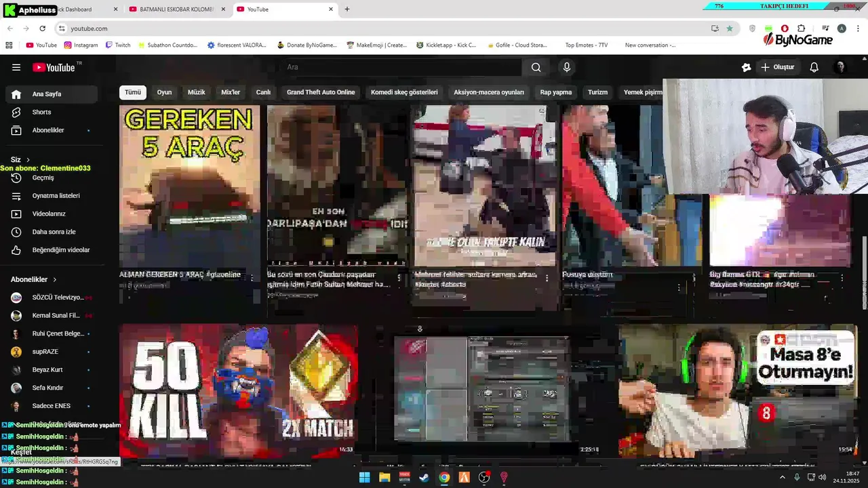Open SÖZCÜ Televizyonu channel subscription
This screenshot has width=868, height=488.
coord(53,298)
